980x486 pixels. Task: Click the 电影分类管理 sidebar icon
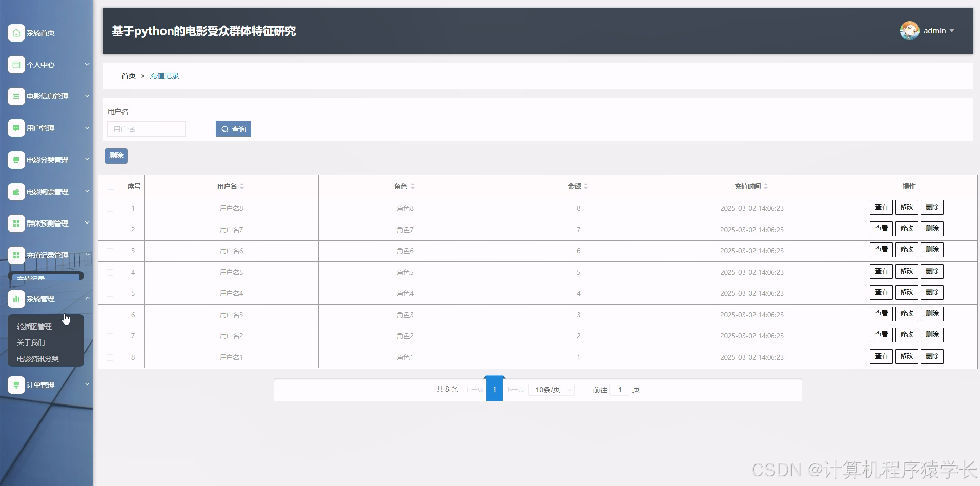tap(16, 160)
